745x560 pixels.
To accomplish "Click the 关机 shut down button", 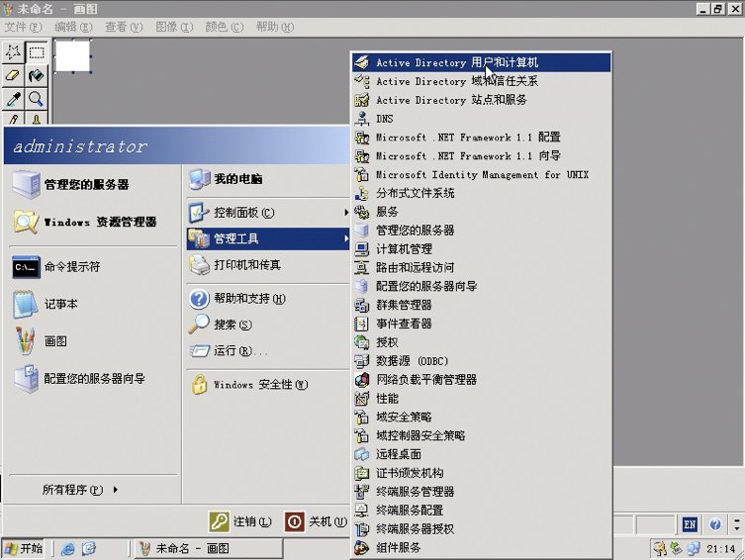I will pyautogui.click(x=316, y=521).
